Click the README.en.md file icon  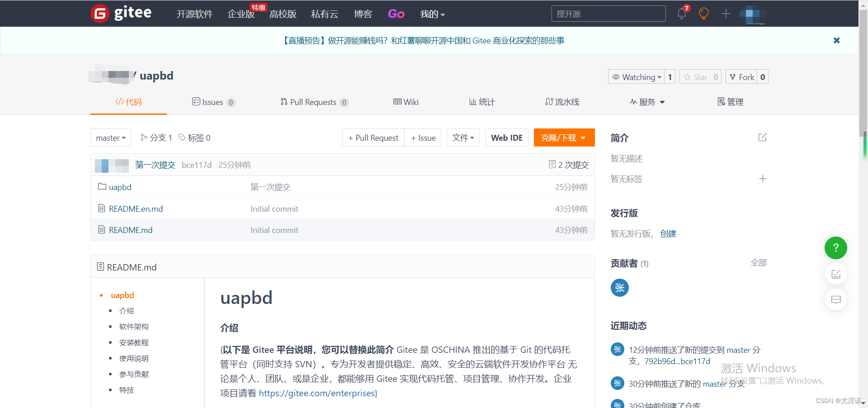pos(102,208)
